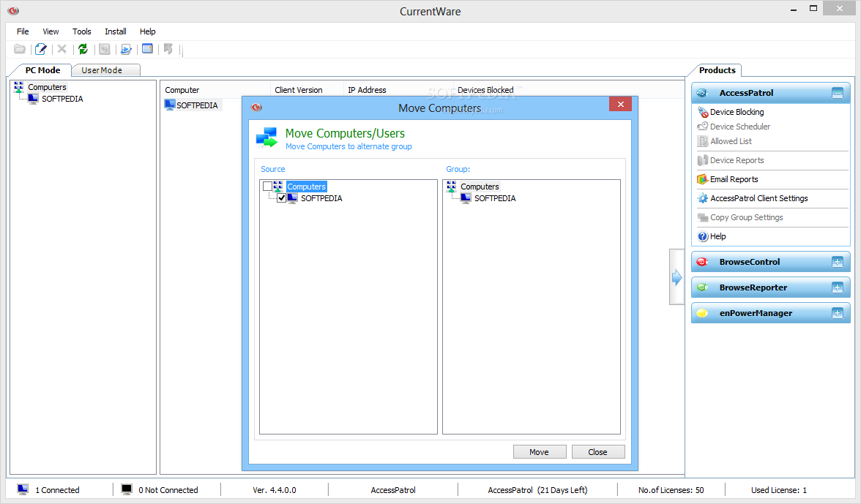Viewport: 861px width, 504px height.
Task: Open the File menu
Action: [23, 31]
